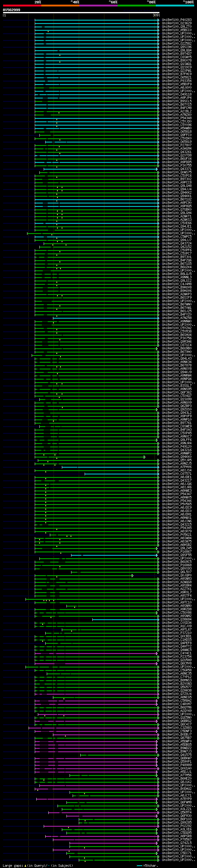Open hit UniRef100_A5BCC0
Screen dimensions: 197x868
[177, 30]
